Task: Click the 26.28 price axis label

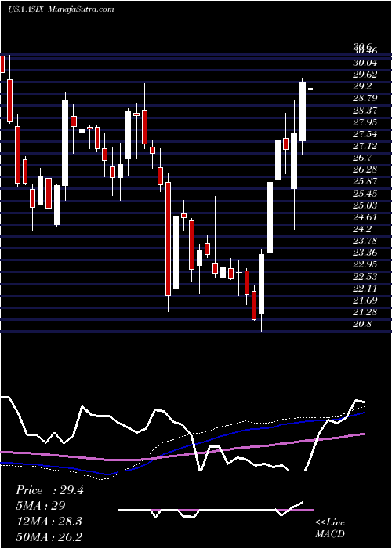Action: click(365, 169)
